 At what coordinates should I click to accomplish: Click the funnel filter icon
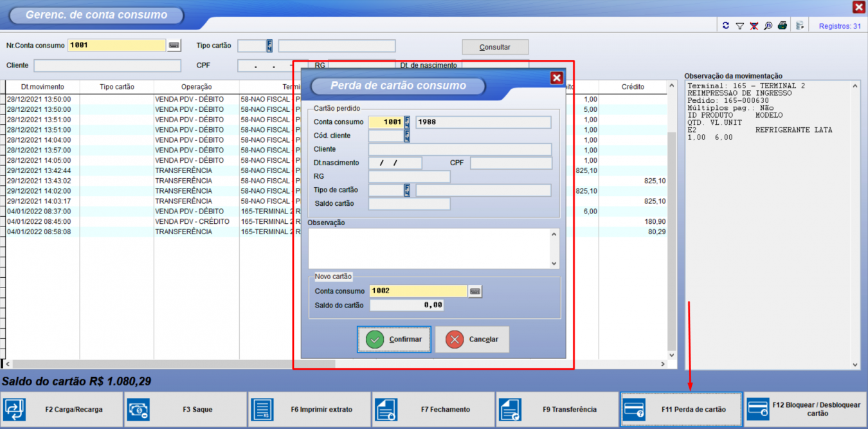pos(739,26)
